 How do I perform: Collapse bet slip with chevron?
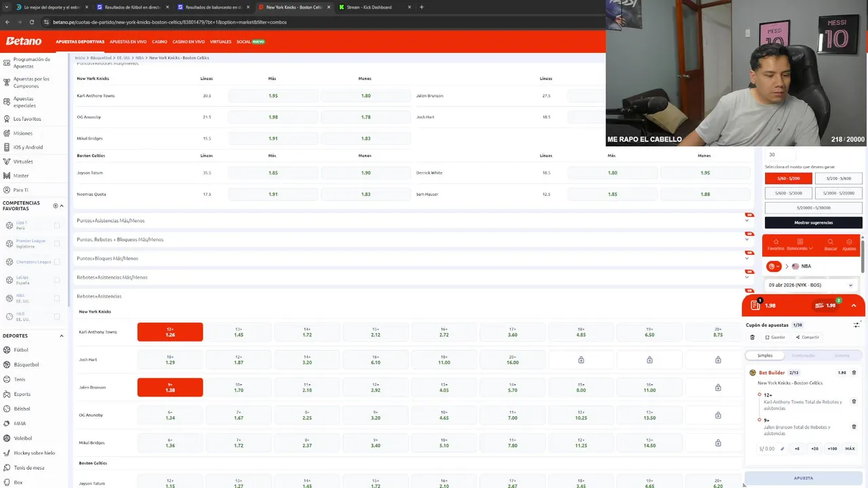[854, 306]
